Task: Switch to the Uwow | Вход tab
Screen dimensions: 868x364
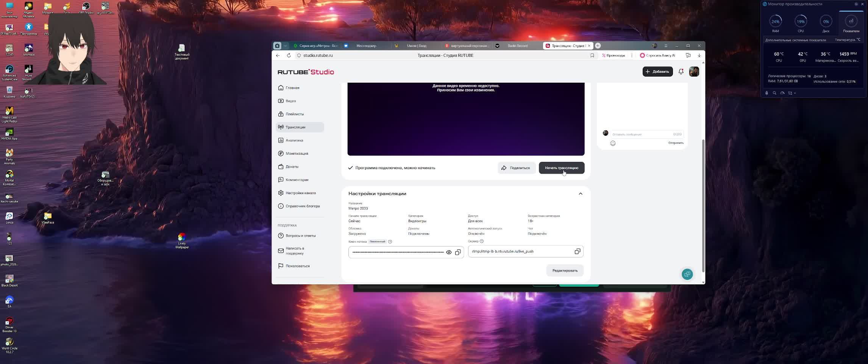Action: click(416, 46)
